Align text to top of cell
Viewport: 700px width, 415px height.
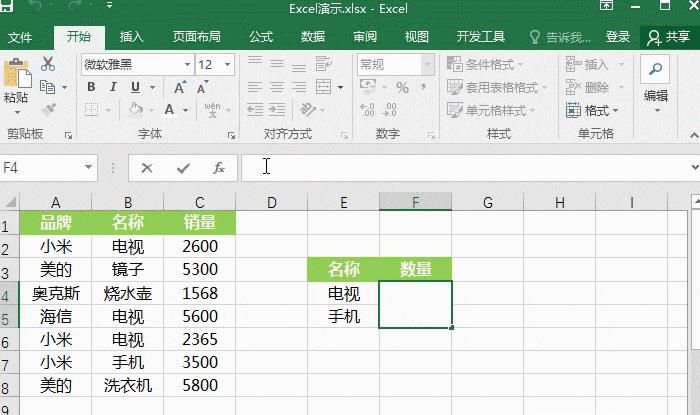[255, 63]
